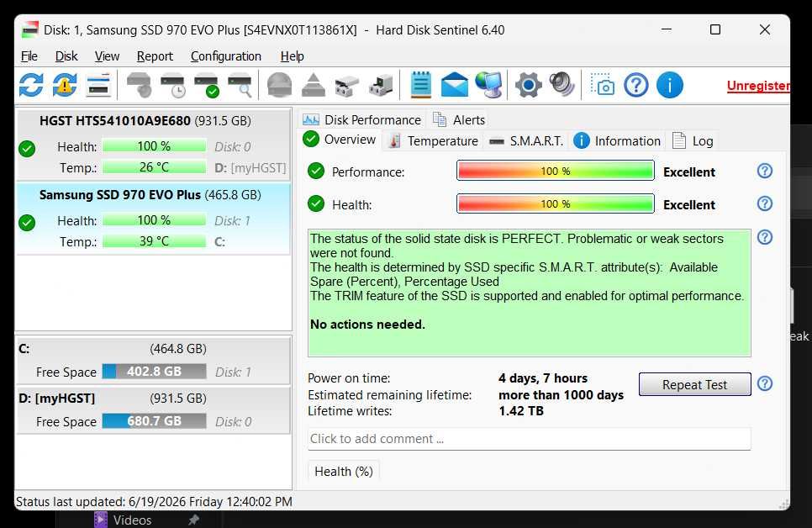Image resolution: width=812 pixels, height=528 pixels.
Task: Click the blue refresh arrows toolbar icon
Action: click(31, 85)
